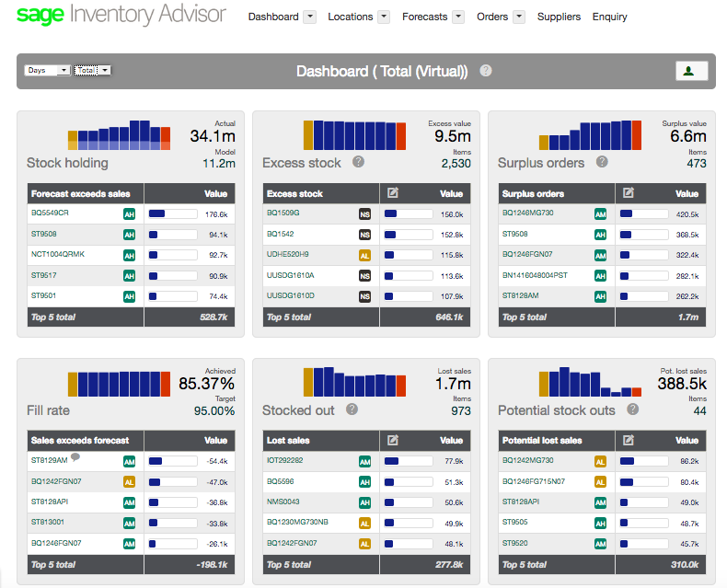The height and width of the screenshot is (588, 727).
Task: Open the user profile icon button
Action: click(691, 71)
